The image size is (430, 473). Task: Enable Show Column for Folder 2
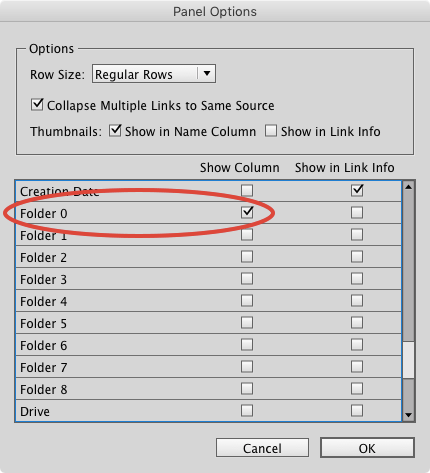247,256
